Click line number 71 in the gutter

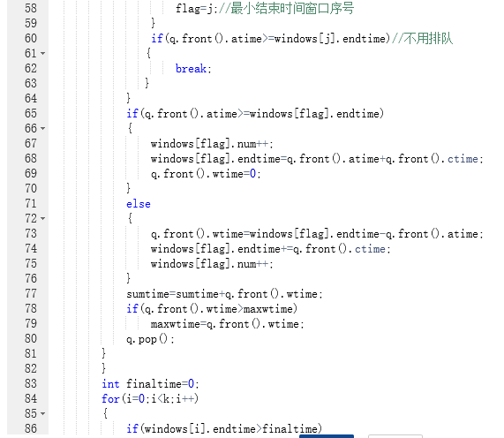31,203
